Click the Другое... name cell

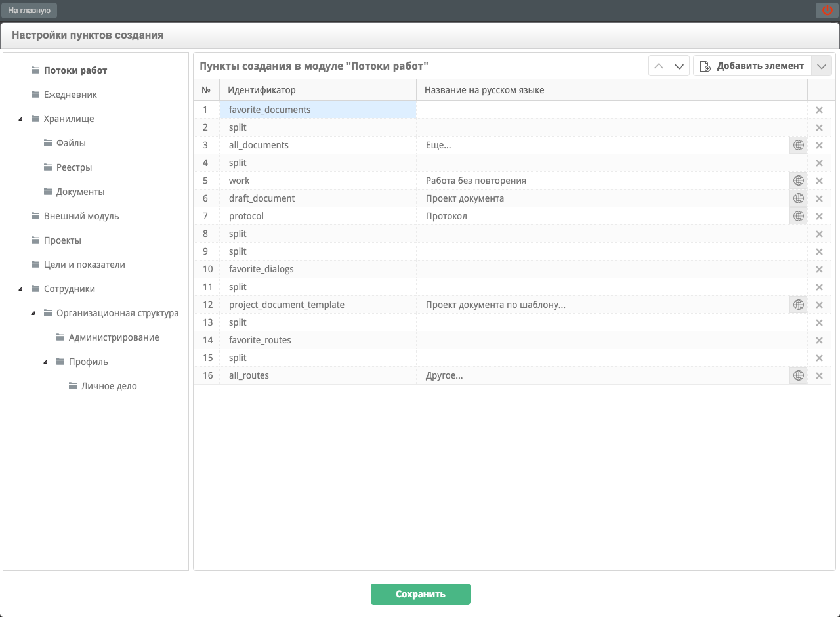point(602,375)
